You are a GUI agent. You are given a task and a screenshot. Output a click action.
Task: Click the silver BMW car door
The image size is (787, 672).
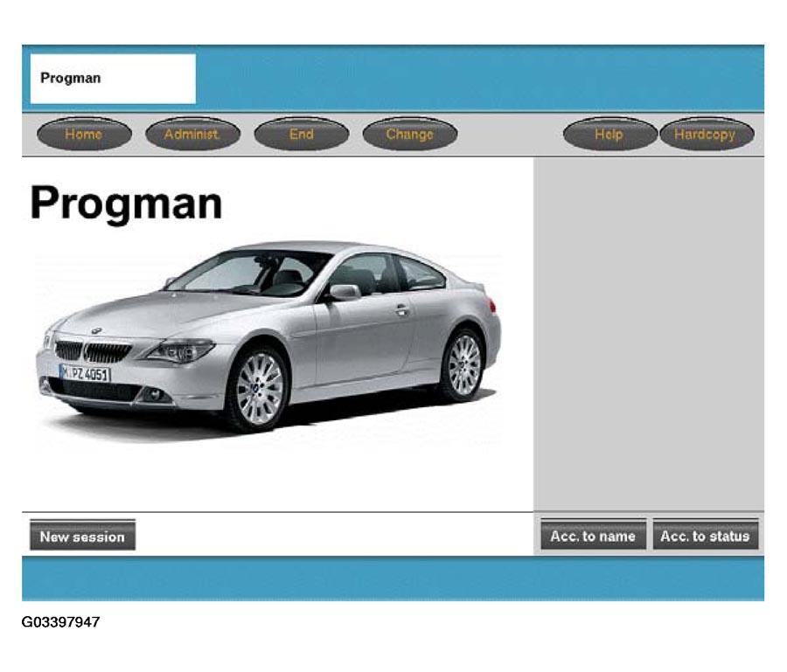(363, 336)
